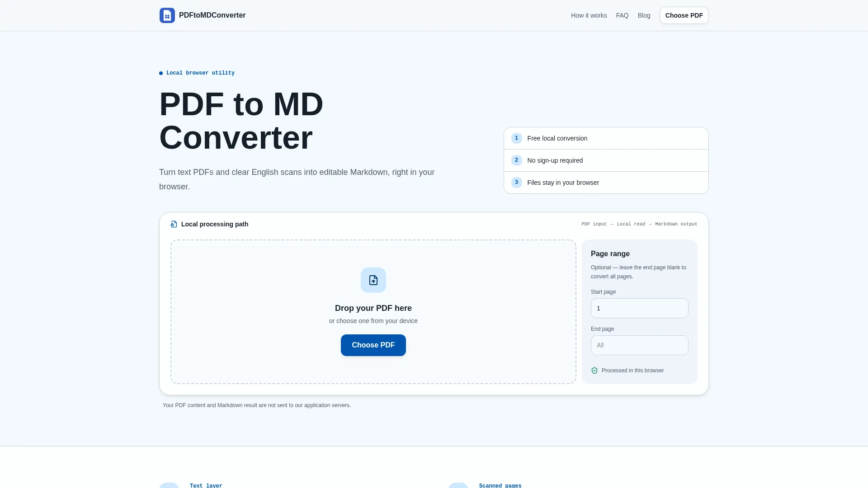Image resolution: width=868 pixels, height=488 pixels.
Task: Click the number 2 badge for No sign-up
Action: coord(516,160)
